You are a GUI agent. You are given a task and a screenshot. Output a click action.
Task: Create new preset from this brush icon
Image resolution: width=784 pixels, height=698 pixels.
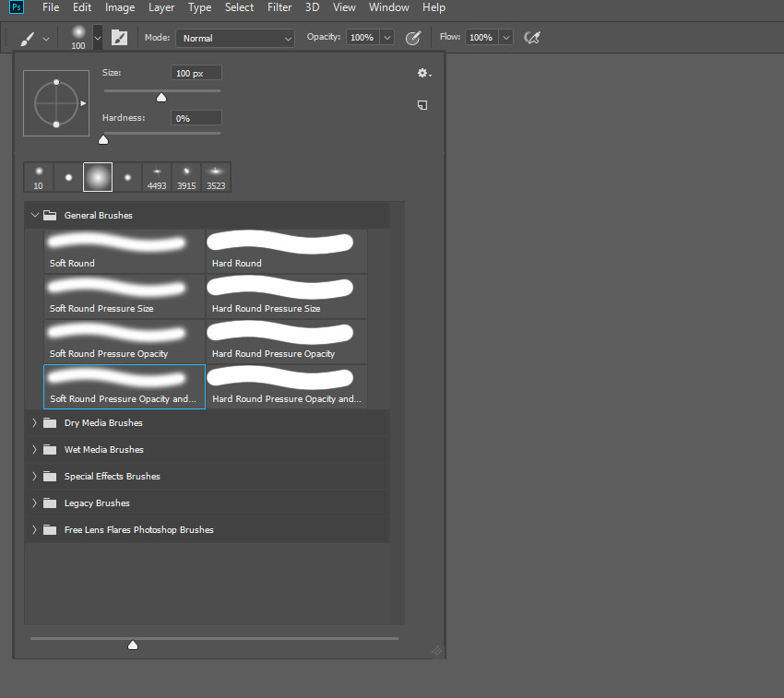[422, 105]
